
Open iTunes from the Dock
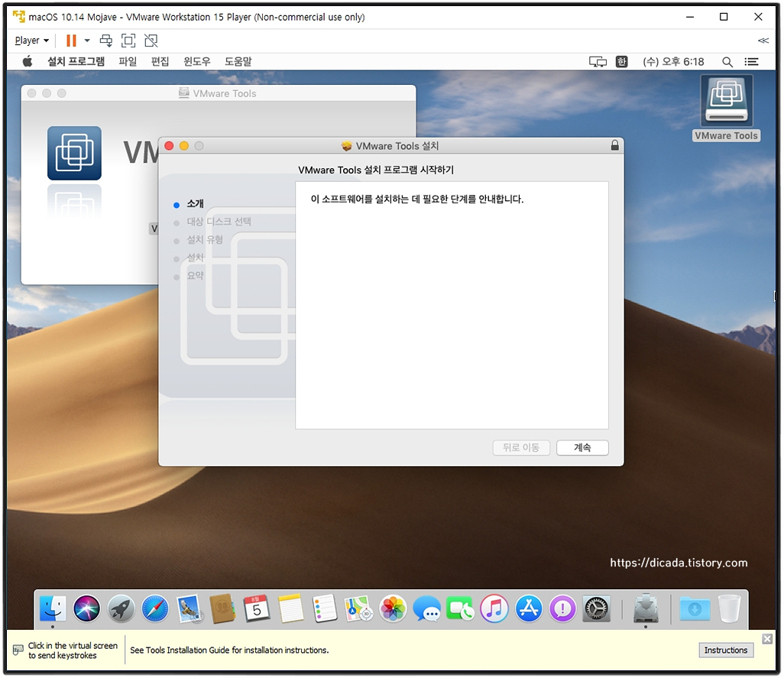point(494,608)
